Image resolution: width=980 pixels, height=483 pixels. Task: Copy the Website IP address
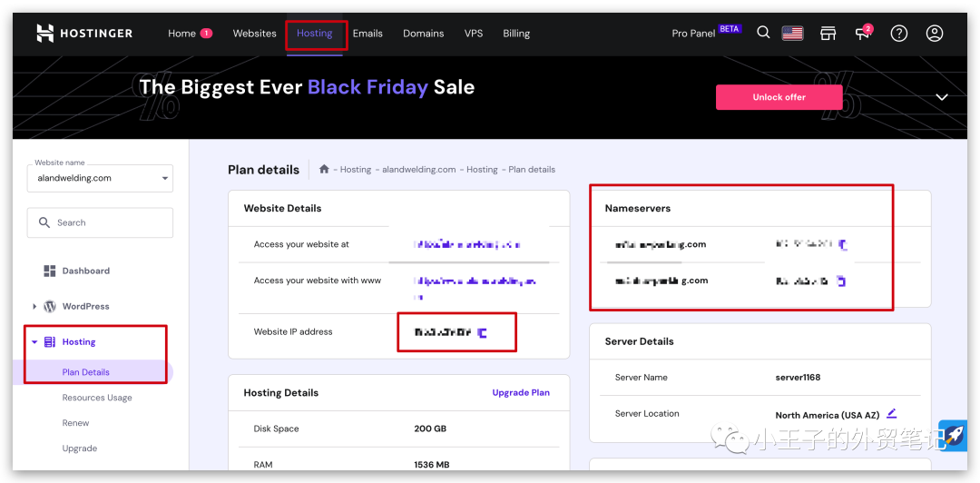tap(482, 333)
